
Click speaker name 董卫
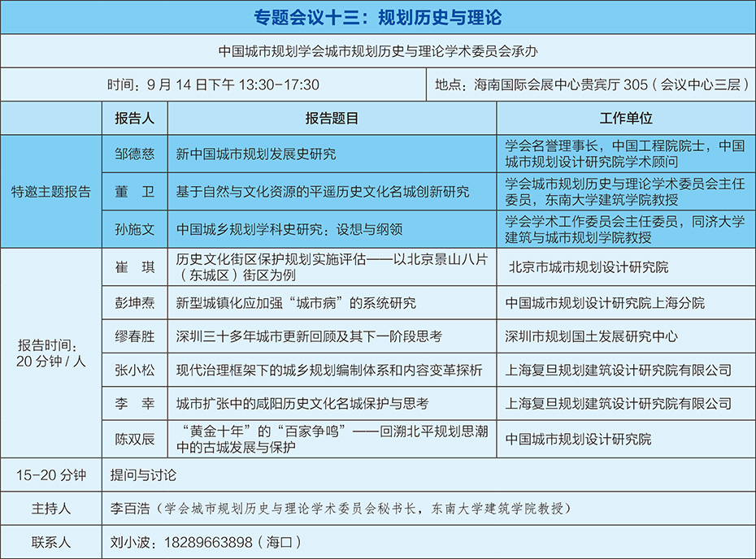click(x=134, y=192)
